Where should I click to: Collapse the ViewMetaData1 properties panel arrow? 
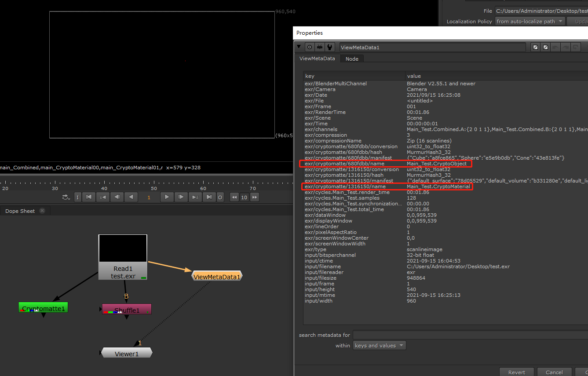click(299, 47)
